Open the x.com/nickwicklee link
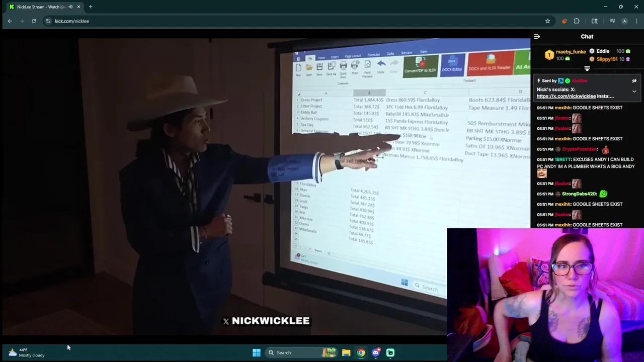The image size is (644, 362). pos(566,96)
